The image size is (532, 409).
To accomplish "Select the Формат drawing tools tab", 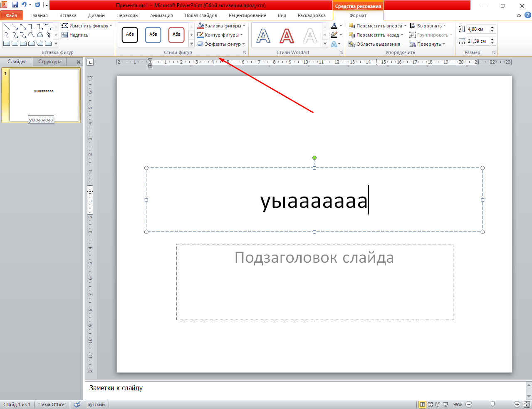I will (x=358, y=15).
